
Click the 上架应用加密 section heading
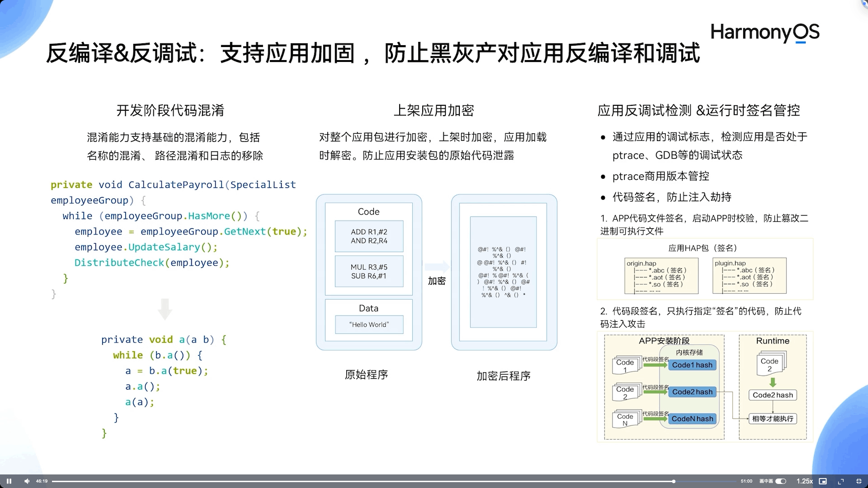click(x=434, y=110)
